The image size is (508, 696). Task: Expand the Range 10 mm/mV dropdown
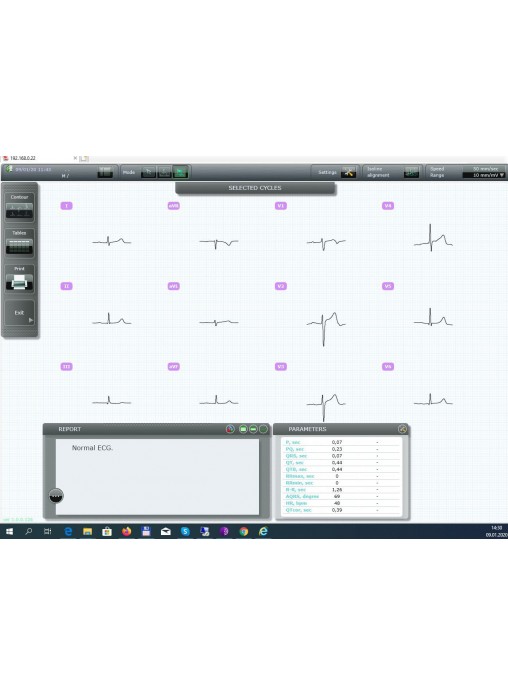[x=484, y=175]
